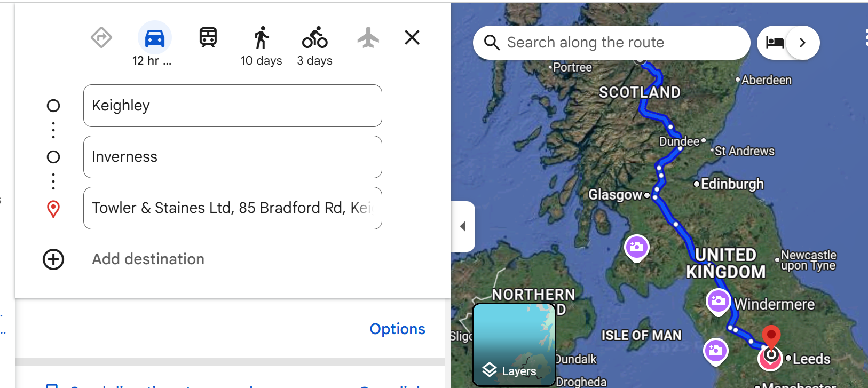Select the hotels category chip
868x388 pixels.
(775, 43)
